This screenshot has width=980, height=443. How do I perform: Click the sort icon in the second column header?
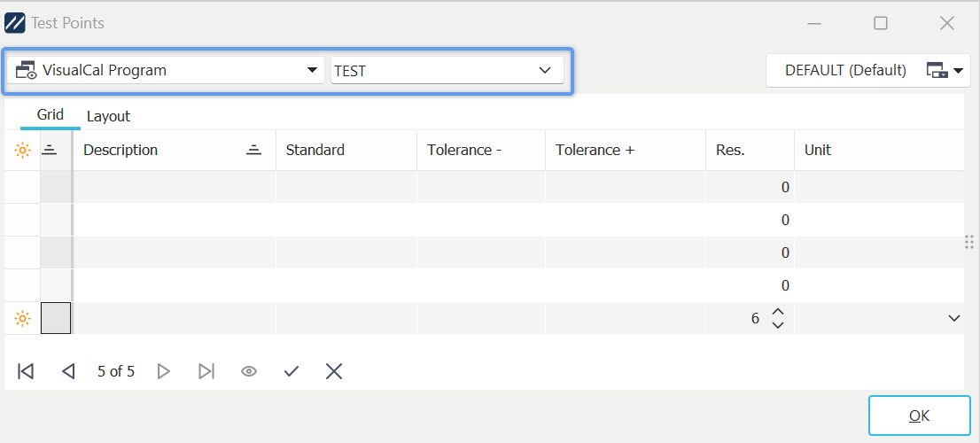tap(50, 150)
